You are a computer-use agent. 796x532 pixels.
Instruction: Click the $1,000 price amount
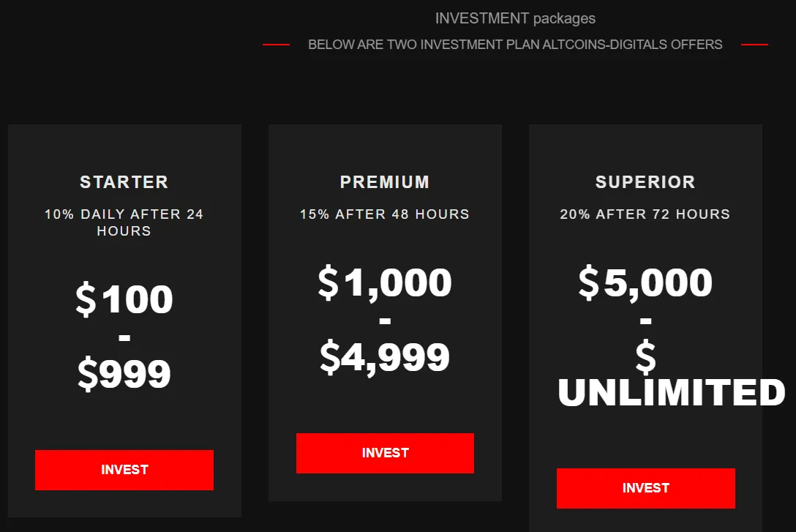pyautogui.click(x=385, y=282)
